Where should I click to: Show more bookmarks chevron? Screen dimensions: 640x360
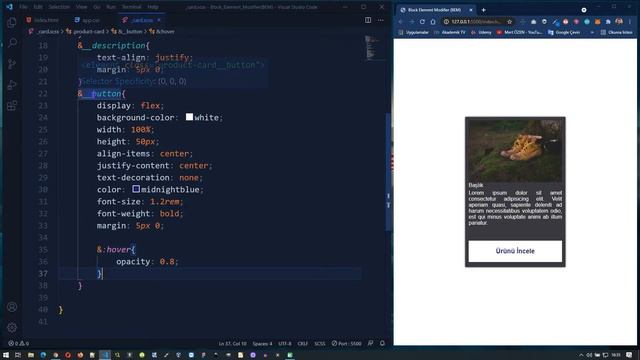pyautogui.click(x=592, y=32)
